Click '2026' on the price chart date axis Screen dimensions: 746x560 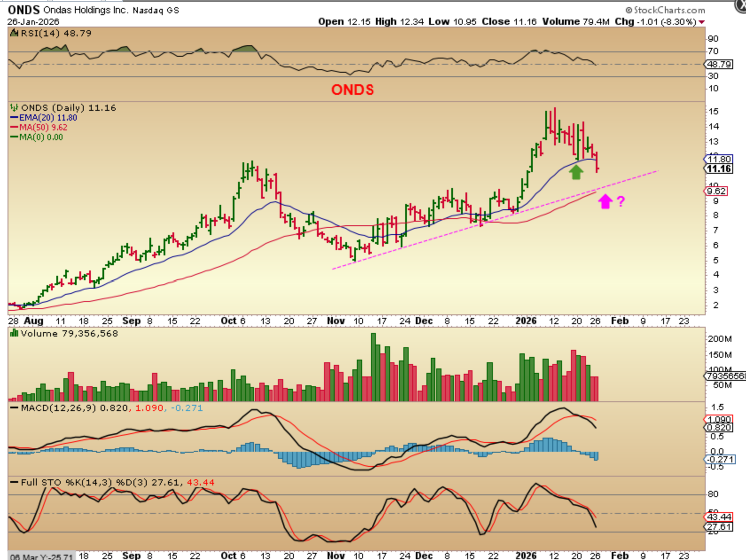(526, 321)
